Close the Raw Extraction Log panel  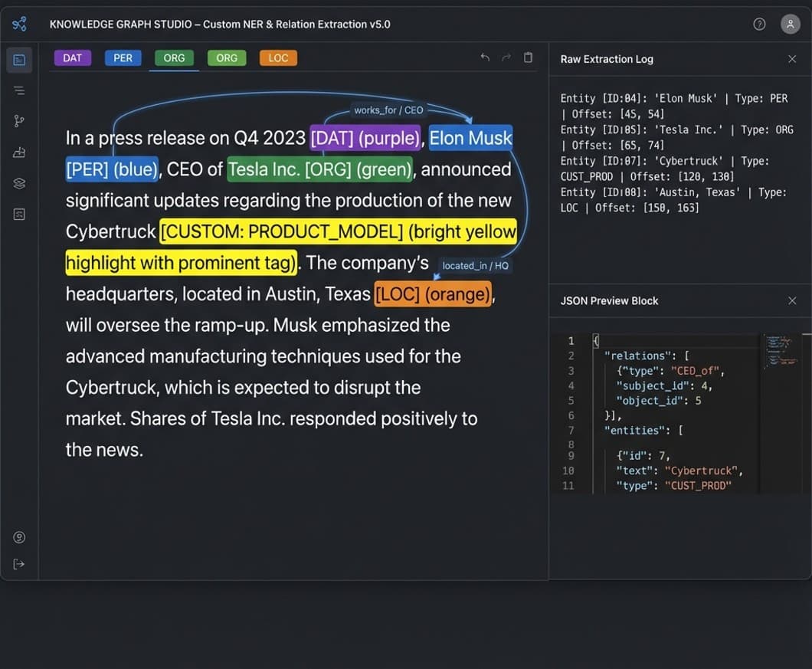(x=792, y=59)
